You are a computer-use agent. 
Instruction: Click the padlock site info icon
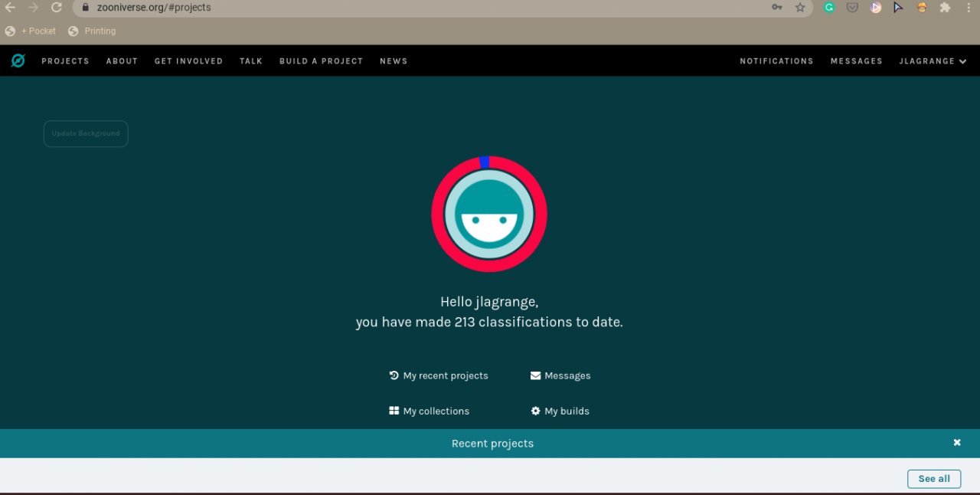pyautogui.click(x=87, y=8)
